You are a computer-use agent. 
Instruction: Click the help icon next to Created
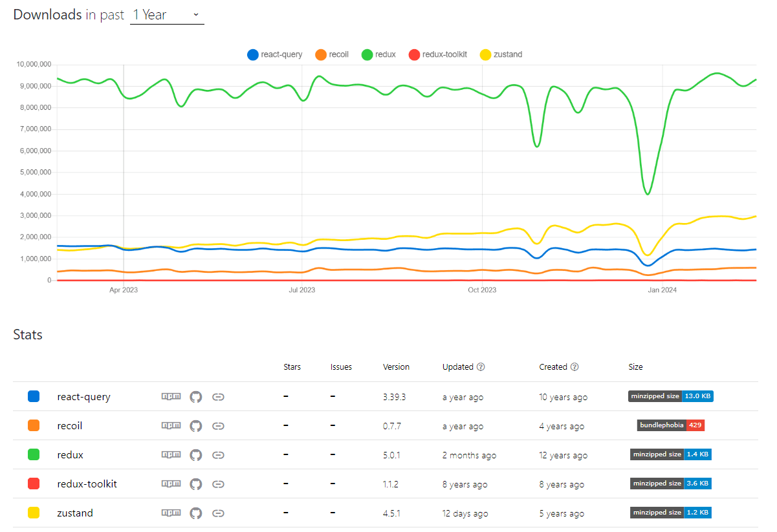[575, 367]
